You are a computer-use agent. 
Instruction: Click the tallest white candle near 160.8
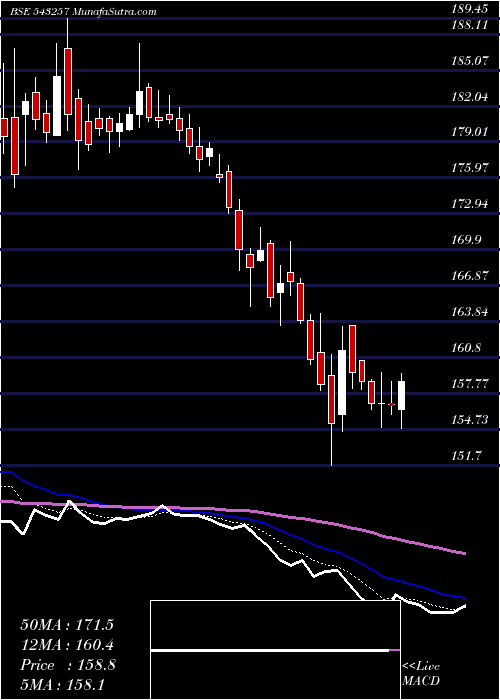(342, 382)
